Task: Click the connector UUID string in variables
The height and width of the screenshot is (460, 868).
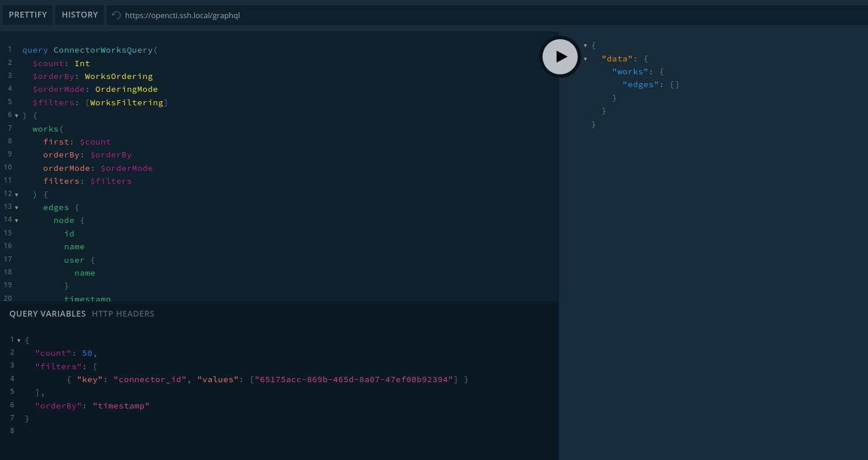Action: coord(354,379)
